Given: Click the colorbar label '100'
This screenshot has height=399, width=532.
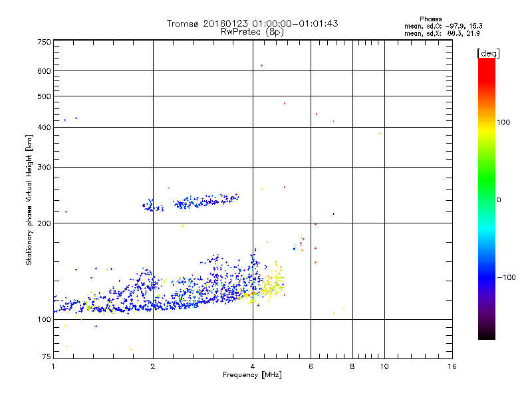Looking at the screenshot, I should 503,122.
